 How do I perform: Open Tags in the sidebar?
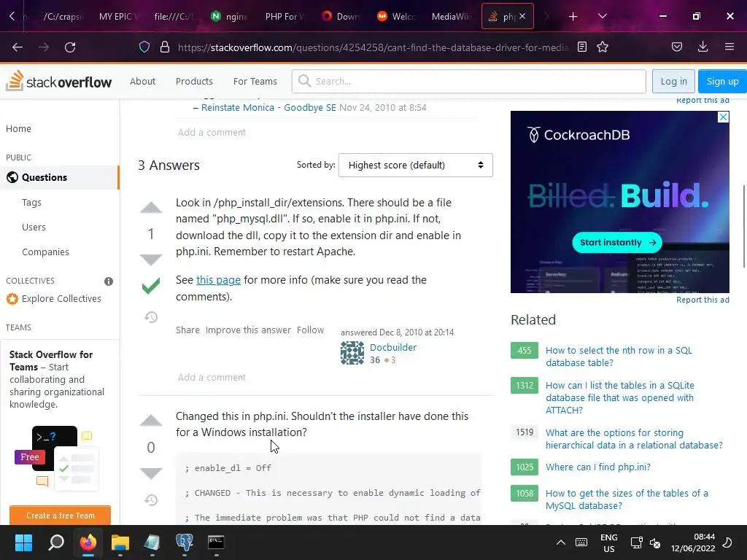[31, 203]
